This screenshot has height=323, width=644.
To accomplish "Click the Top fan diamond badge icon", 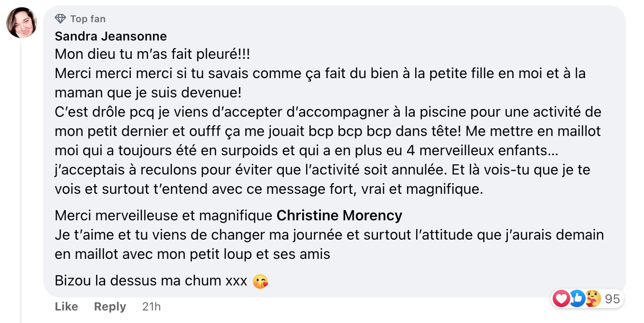I will (60, 19).
